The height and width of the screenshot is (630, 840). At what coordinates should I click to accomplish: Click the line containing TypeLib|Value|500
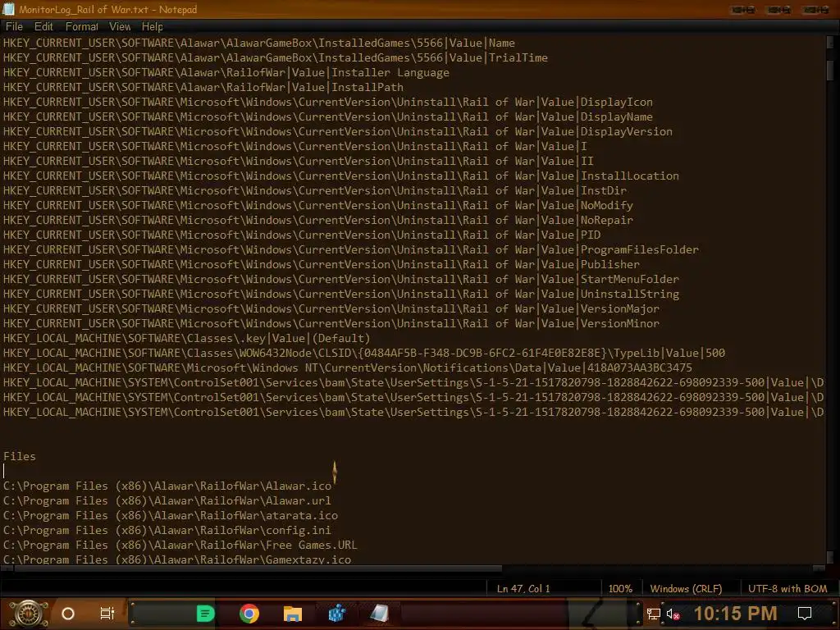[364, 353]
